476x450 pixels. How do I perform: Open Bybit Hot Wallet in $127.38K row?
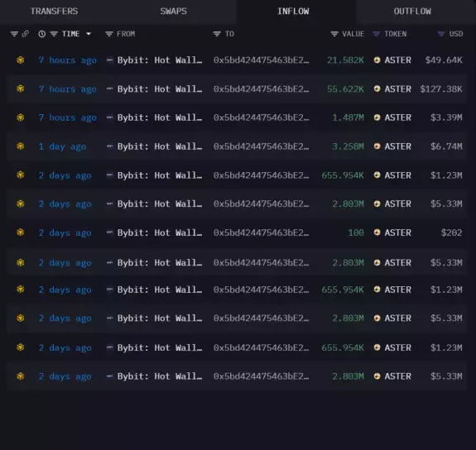click(x=160, y=89)
